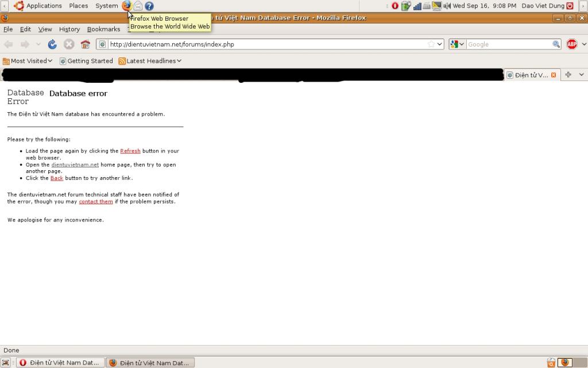
Task: Click the battery power tray icon
Action: click(x=406, y=6)
